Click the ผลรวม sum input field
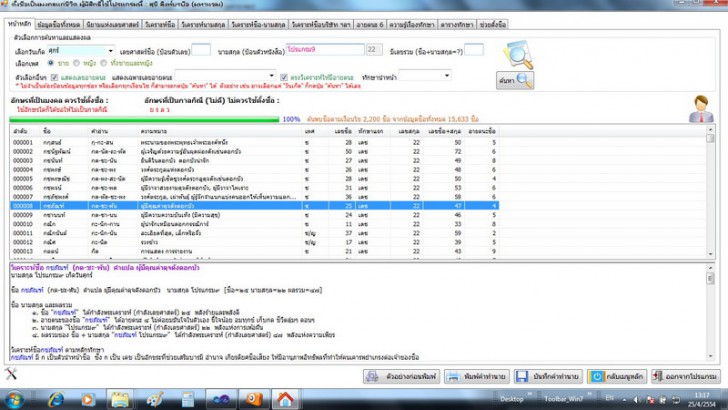This screenshot has height=410, width=728. click(x=474, y=50)
